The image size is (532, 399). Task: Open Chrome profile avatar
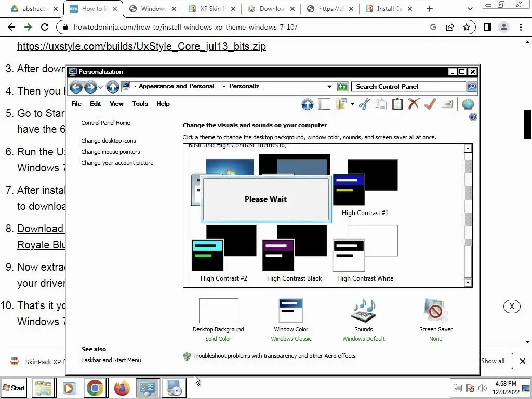(504, 27)
